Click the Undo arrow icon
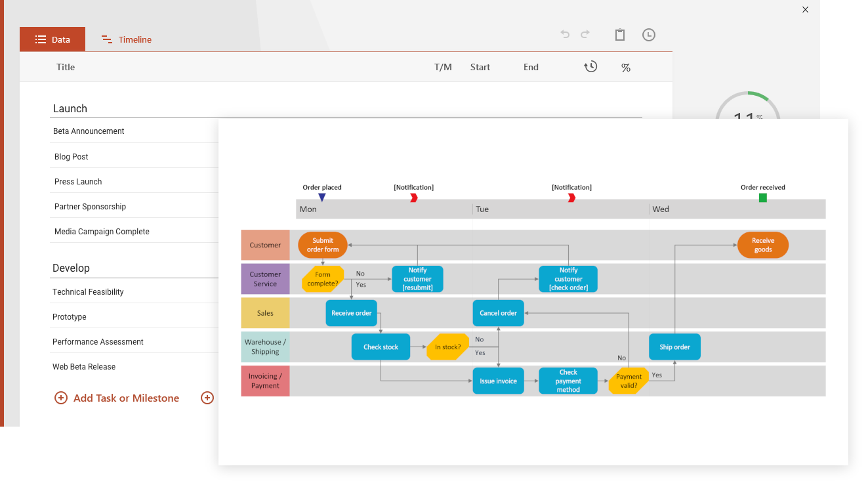The width and height of the screenshot is (868, 487). coord(565,35)
